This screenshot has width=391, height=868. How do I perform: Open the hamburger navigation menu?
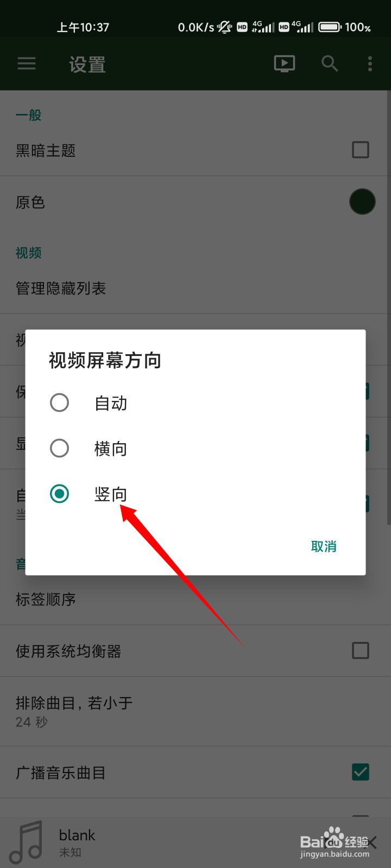(27, 64)
